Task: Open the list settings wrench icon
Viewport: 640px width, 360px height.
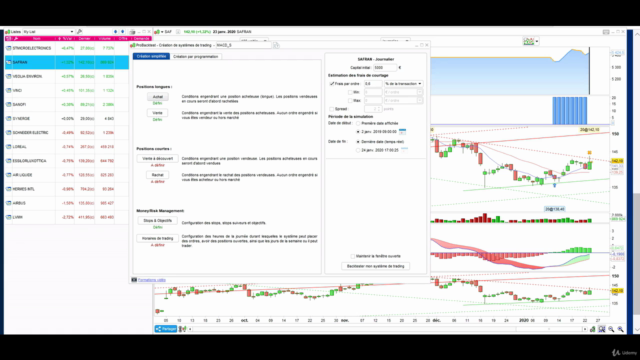Action: point(79,31)
